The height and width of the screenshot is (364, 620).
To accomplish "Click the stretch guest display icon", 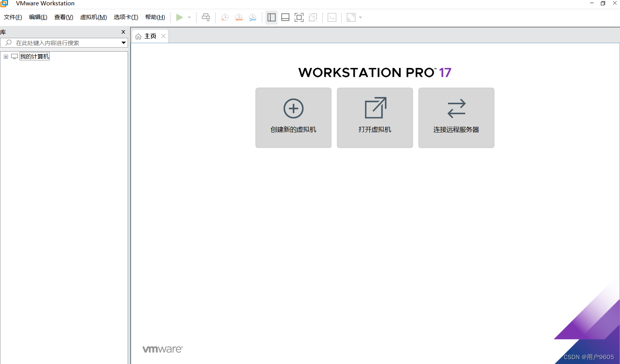I will coord(351,17).
